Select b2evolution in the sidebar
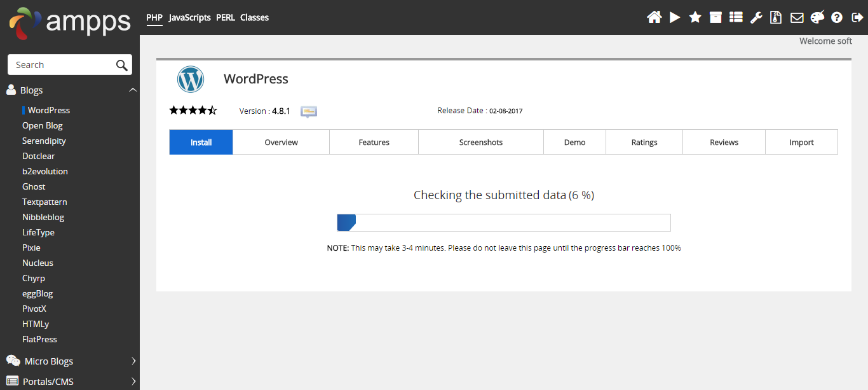This screenshot has height=390, width=868. coord(45,171)
